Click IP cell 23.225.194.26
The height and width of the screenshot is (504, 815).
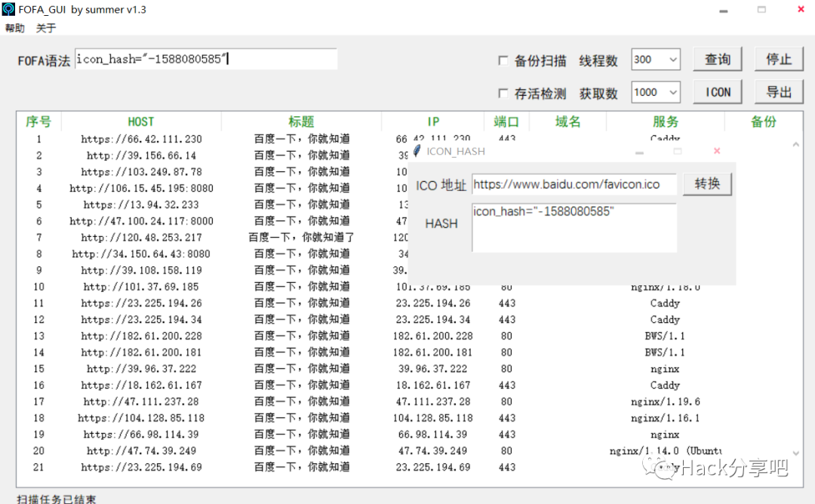[x=433, y=303]
